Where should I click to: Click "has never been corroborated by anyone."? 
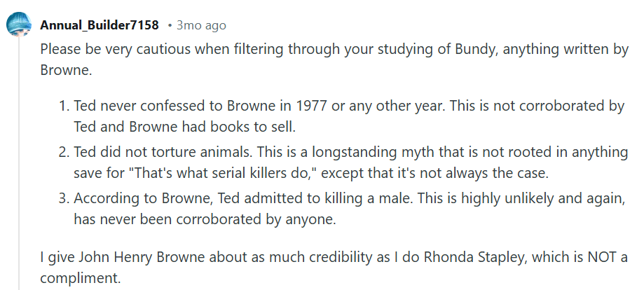205,219
